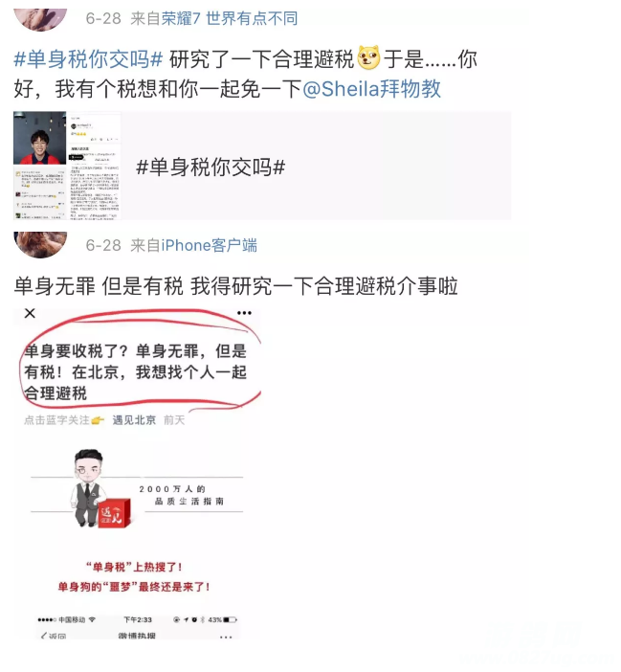Click the red “单身税”上热搜了 headline
621x672 pixels.
pyautogui.click(x=134, y=567)
